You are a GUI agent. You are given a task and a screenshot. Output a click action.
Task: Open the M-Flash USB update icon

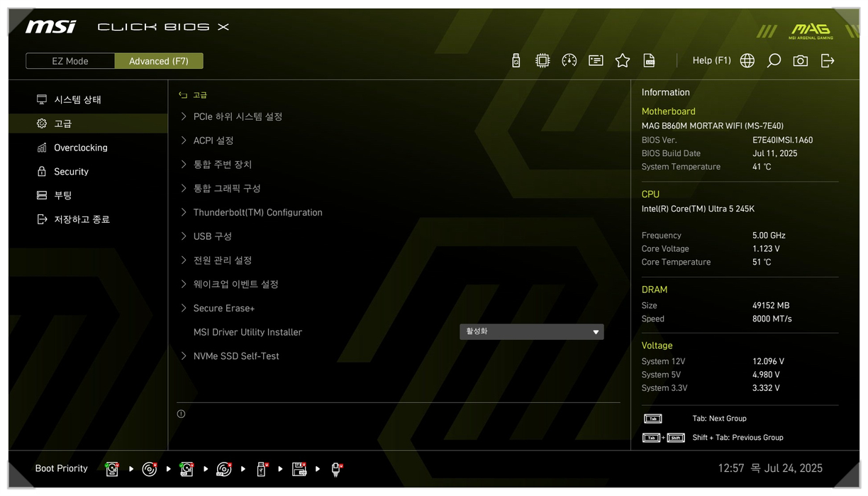point(516,61)
